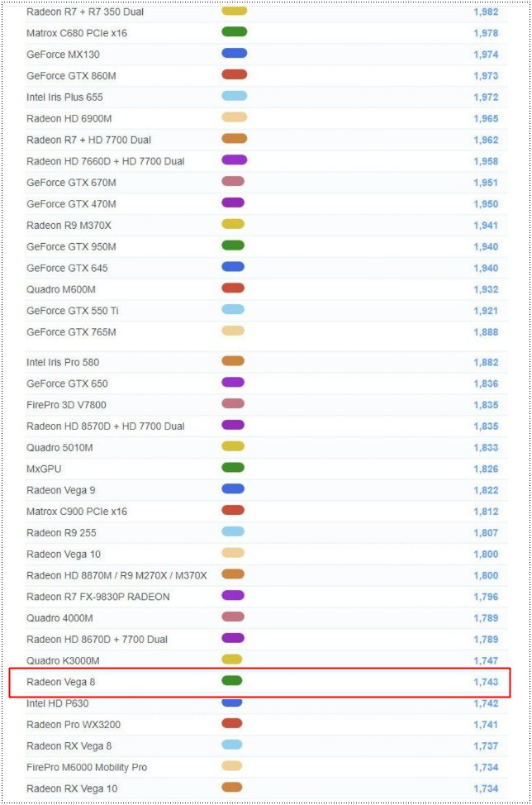Open the Radeon RX Vega 8 entry
Screen dimensions: 532x805
pyautogui.click(x=69, y=746)
